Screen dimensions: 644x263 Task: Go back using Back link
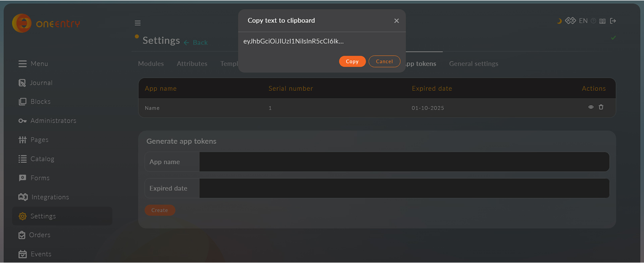196,43
